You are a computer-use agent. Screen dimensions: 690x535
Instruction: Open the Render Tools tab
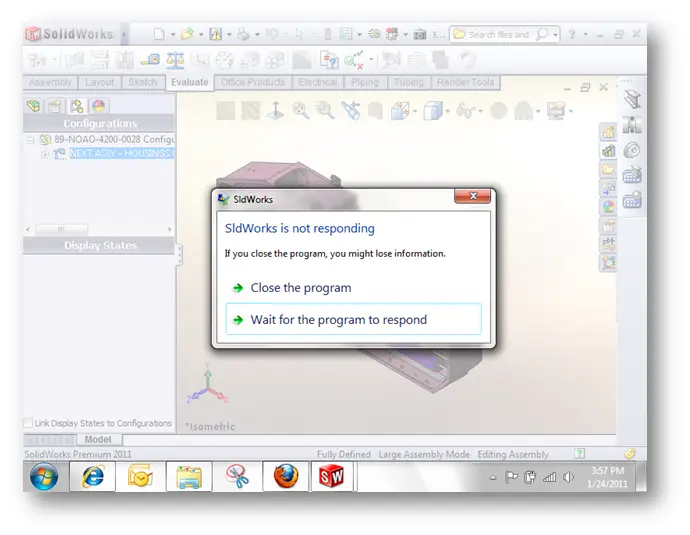(466, 82)
